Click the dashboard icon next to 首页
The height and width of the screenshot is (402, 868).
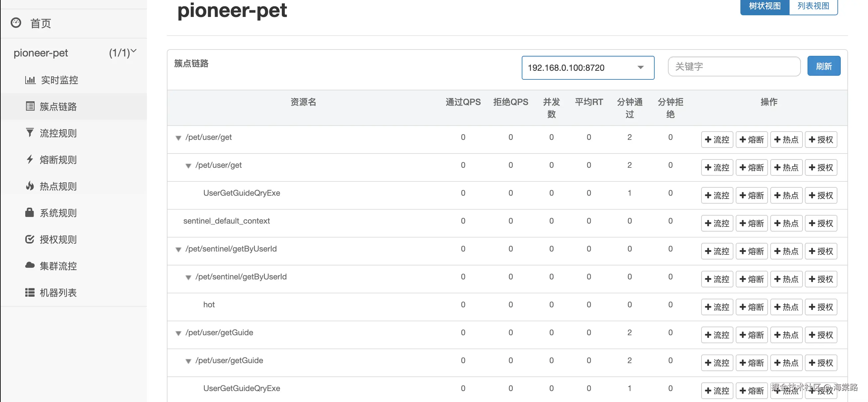16,23
